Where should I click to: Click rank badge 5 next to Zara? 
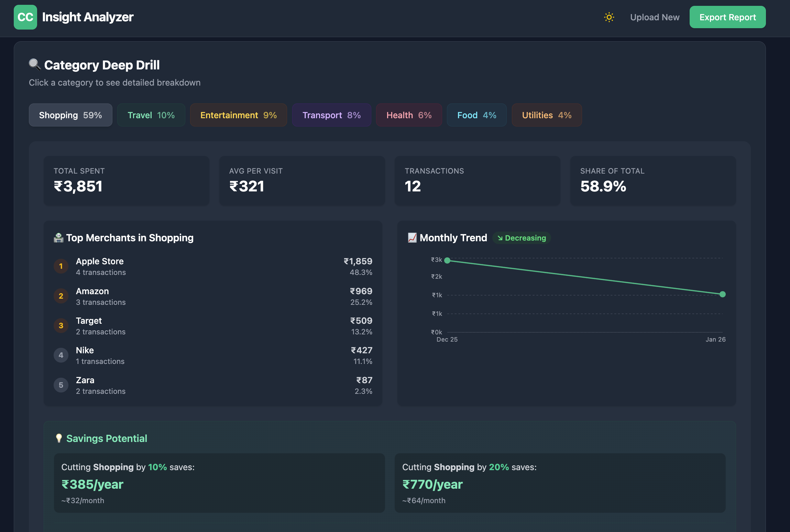pyautogui.click(x=61, y=385)
